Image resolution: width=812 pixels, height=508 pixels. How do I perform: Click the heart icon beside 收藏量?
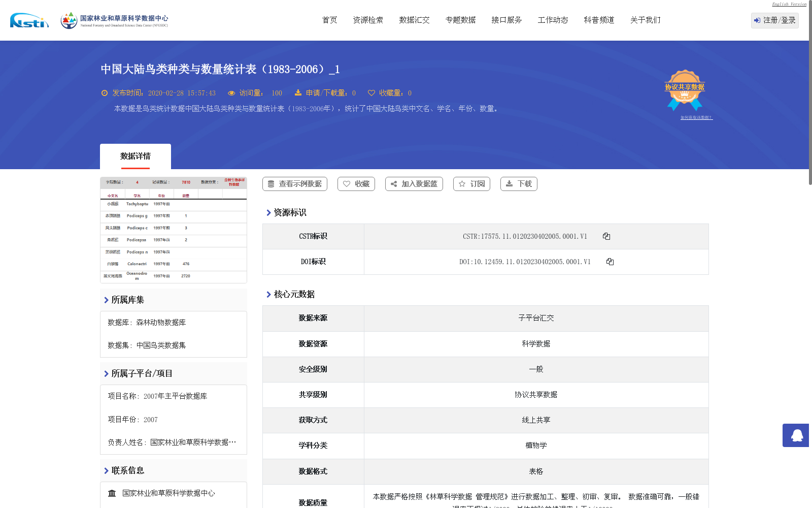coord(371,93)
